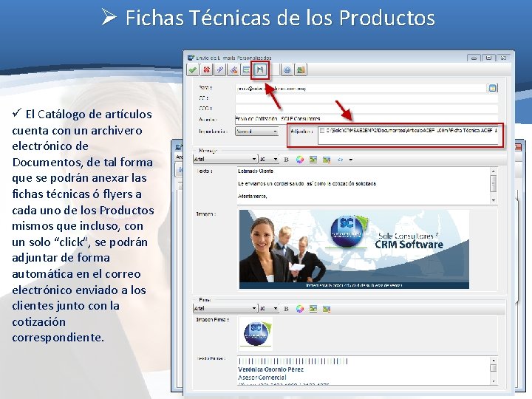This screenshot has width=532, height=399.
Task: Click first insert-image icon in Mensaje bar
Action: 313,160
